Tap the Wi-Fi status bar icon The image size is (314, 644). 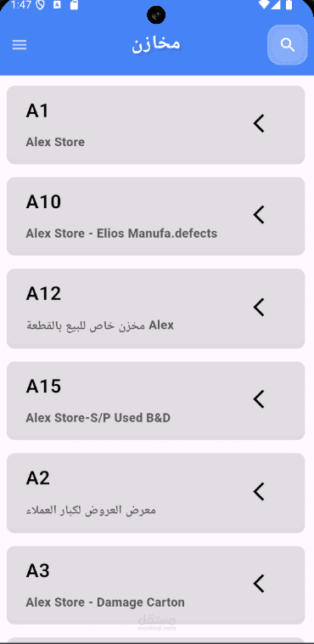pyautogui.click(x=264, y=4)
